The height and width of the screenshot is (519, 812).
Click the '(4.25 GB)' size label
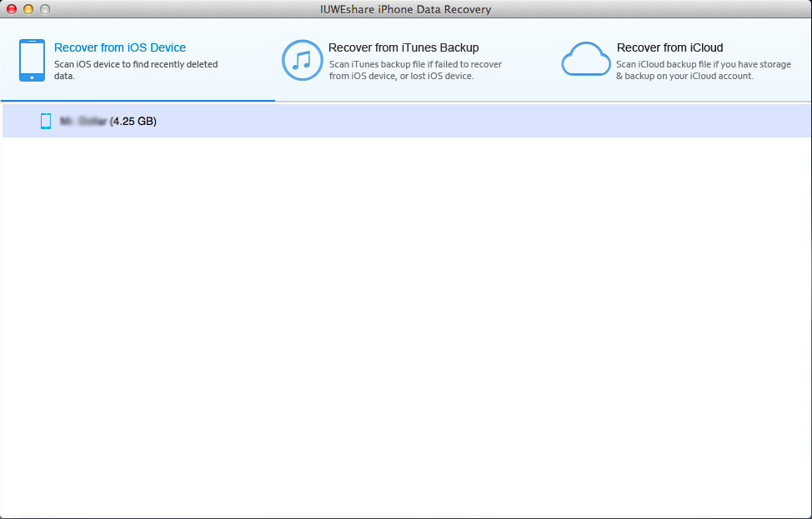pyautogui.click(x=133, y=121)
